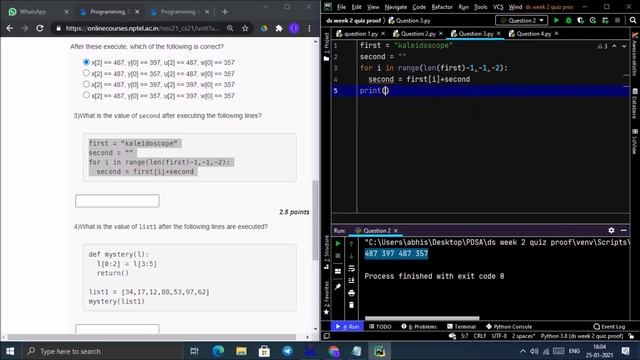Viewport: 640px width, 360px height.
Task: Open Python 3.8 interpreter selector
Action: click(x=582, y=336)
